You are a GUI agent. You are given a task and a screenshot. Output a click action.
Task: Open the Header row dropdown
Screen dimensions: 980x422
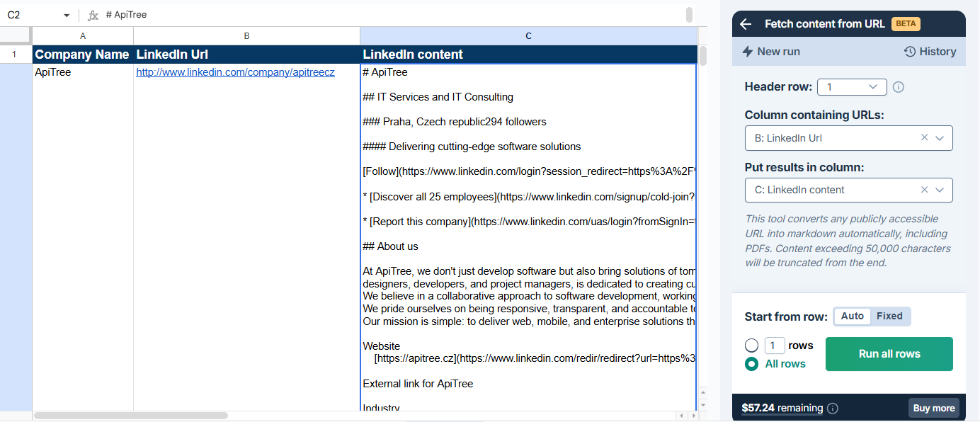point(852,87)
